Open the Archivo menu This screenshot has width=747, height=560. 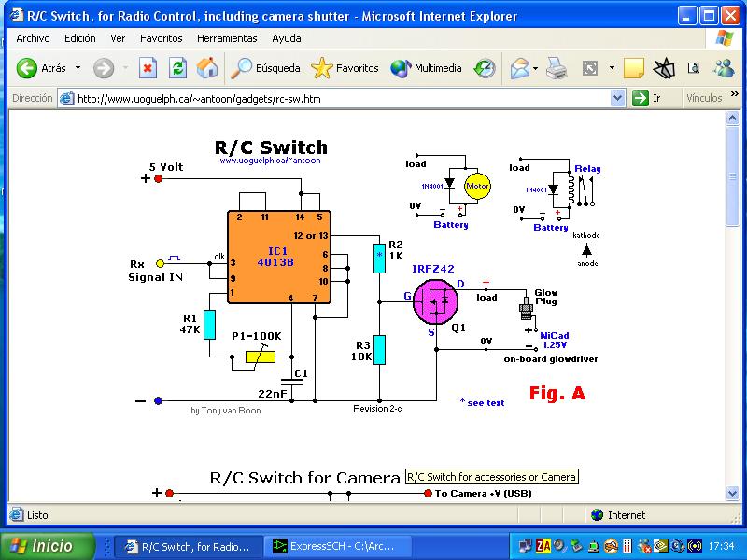tap(33, 38)
